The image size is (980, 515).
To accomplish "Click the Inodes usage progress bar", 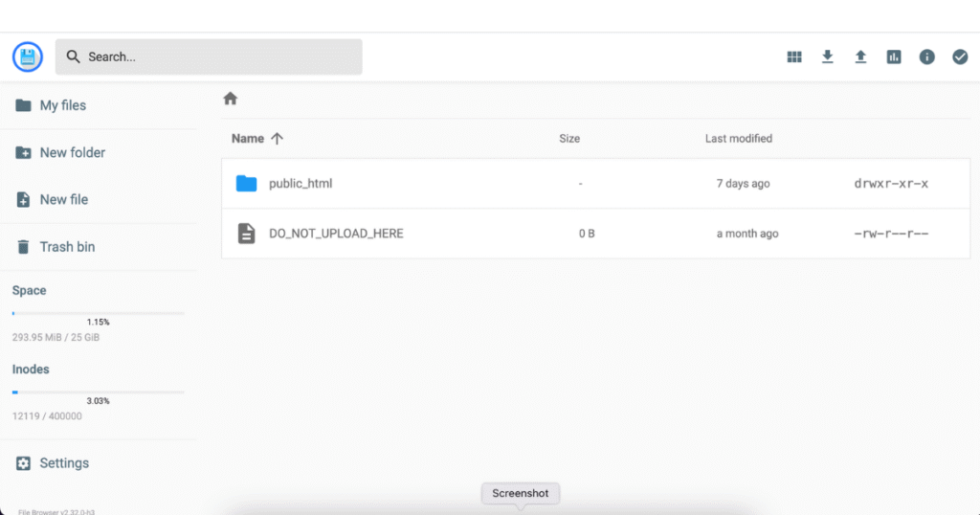I will click(99, 392).
